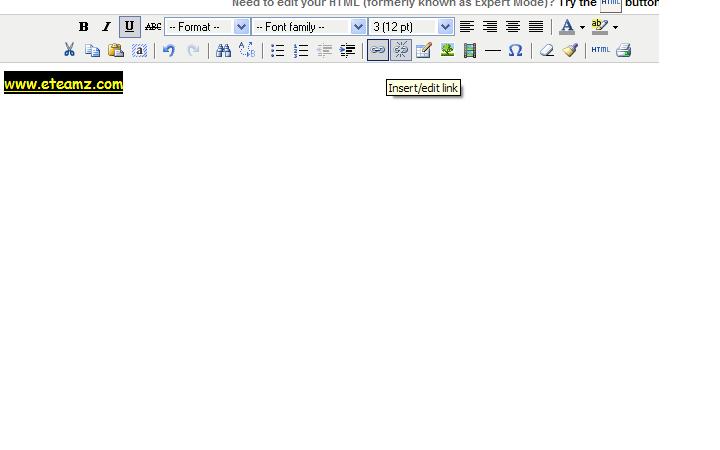The image size is (720, 450).
Task: Click the Find binoculars icon
Action: click(223, 50)
